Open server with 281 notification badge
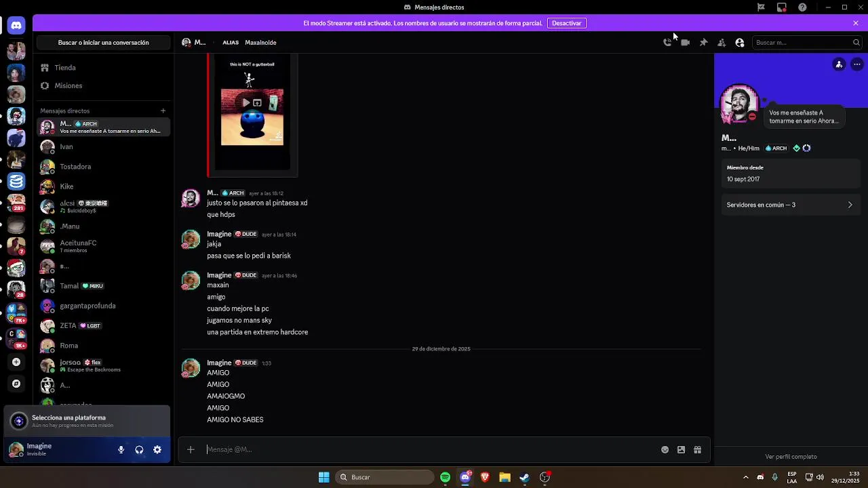868x488 pixels. [x=16, y=203]
